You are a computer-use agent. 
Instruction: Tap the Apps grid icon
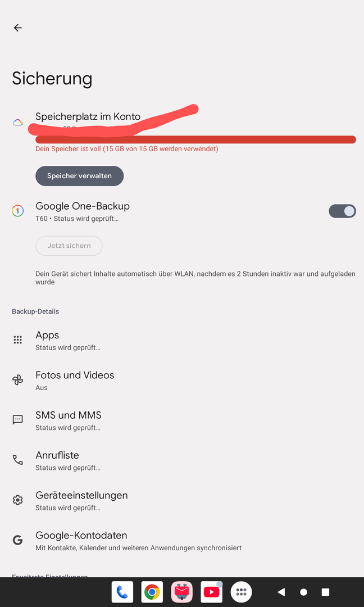tap(18, 340)
